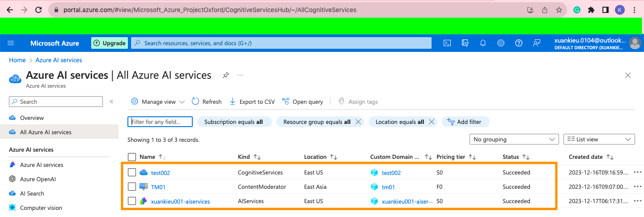Click Open query
This screenshot has height=217, width=644.
[303, 102]
